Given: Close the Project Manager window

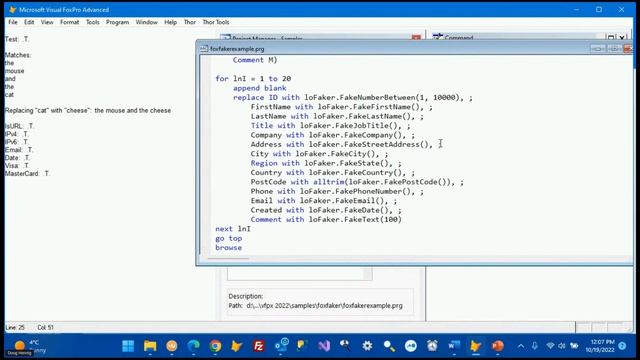Looking at the screenshot, I should 416,38.
